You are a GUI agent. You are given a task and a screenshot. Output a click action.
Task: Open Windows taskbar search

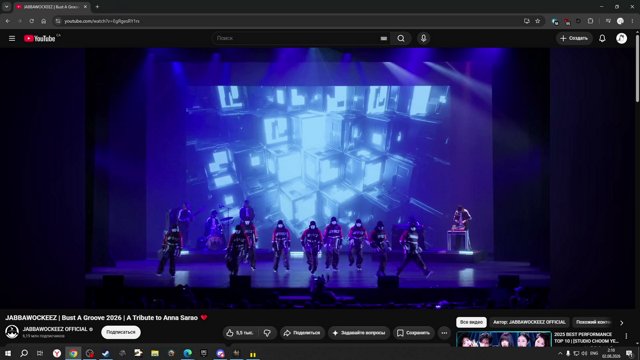coord(24,353)
